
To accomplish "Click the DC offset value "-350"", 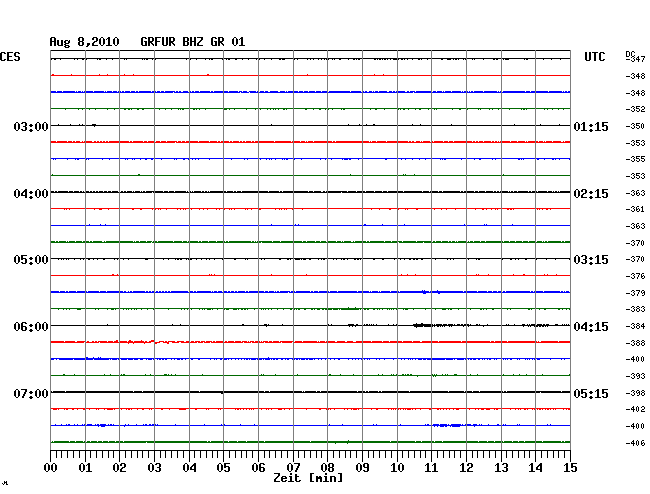I will 635,126.
